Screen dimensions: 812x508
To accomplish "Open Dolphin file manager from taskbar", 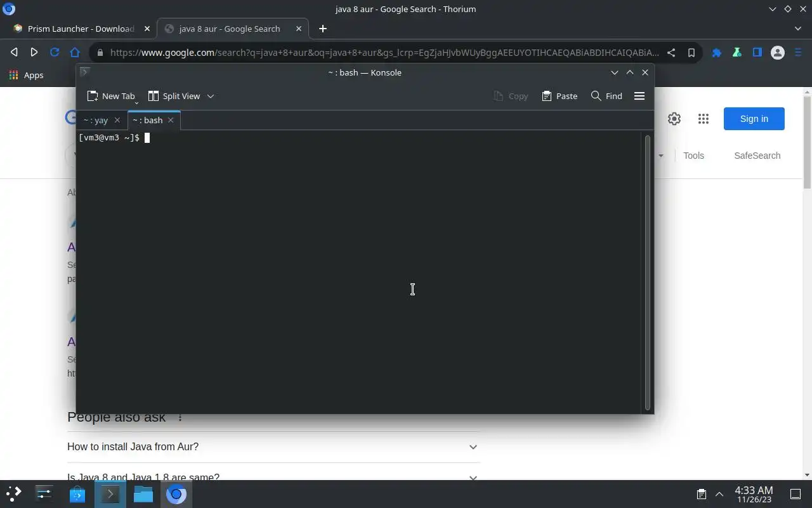I will click(x=143, y=493).
